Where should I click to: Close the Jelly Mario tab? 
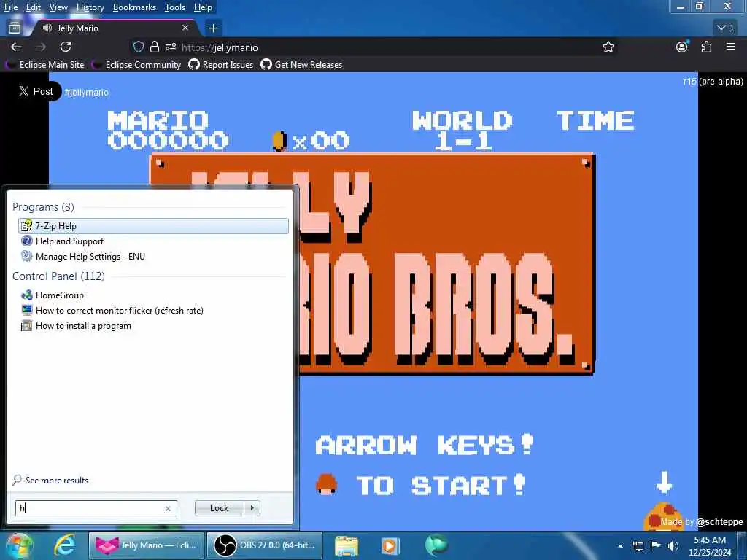[185, 28]
